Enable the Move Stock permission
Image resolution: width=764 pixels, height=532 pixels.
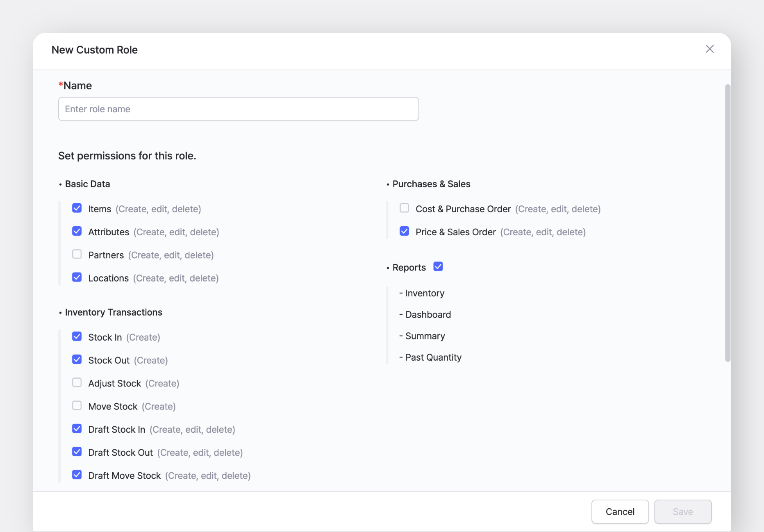pos(77,406)
